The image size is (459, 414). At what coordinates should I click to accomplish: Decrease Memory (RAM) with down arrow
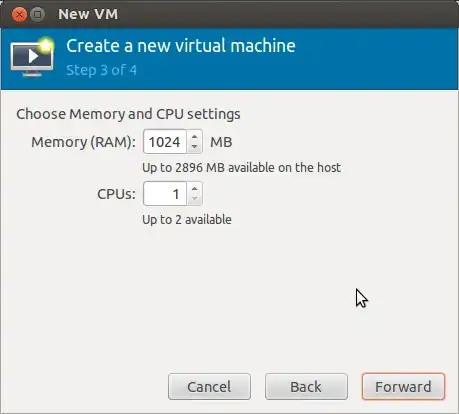coord(195,147)
